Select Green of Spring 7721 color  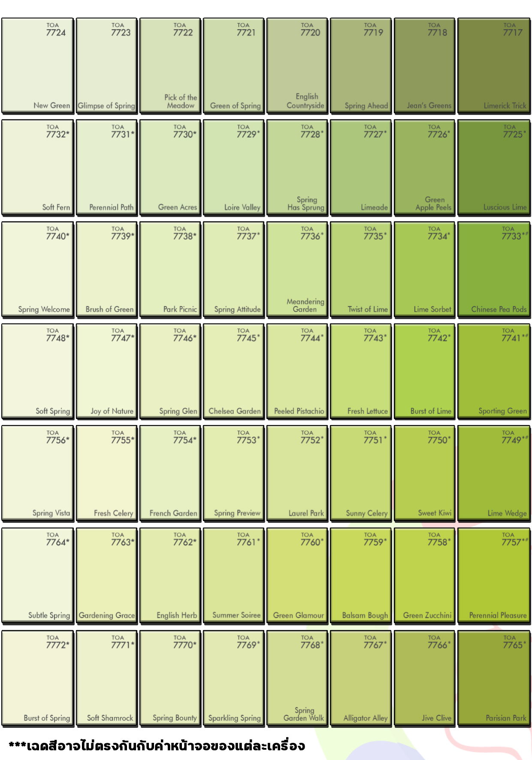click(x=234, y=66)
